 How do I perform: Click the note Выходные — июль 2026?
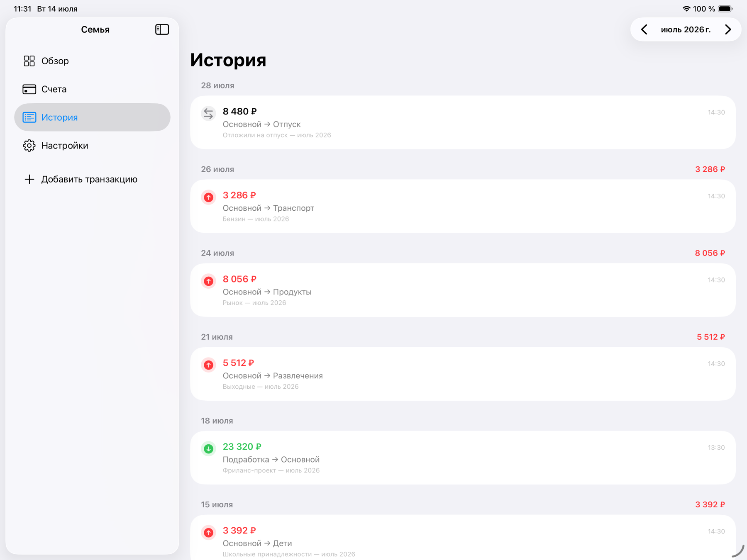tap(261, 387)
